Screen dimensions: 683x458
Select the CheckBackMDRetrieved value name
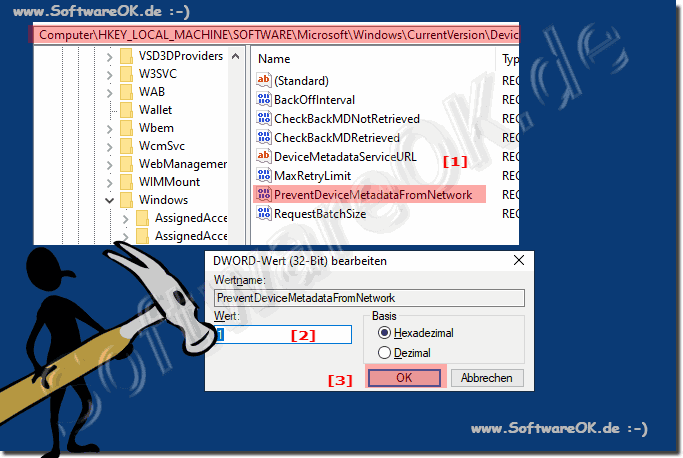point(337,137)
